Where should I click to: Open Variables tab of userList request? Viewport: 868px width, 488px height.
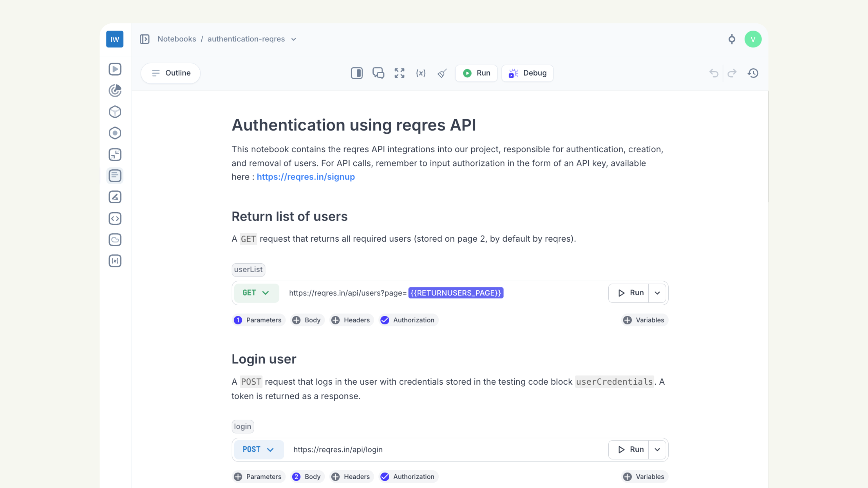point(645,320)
